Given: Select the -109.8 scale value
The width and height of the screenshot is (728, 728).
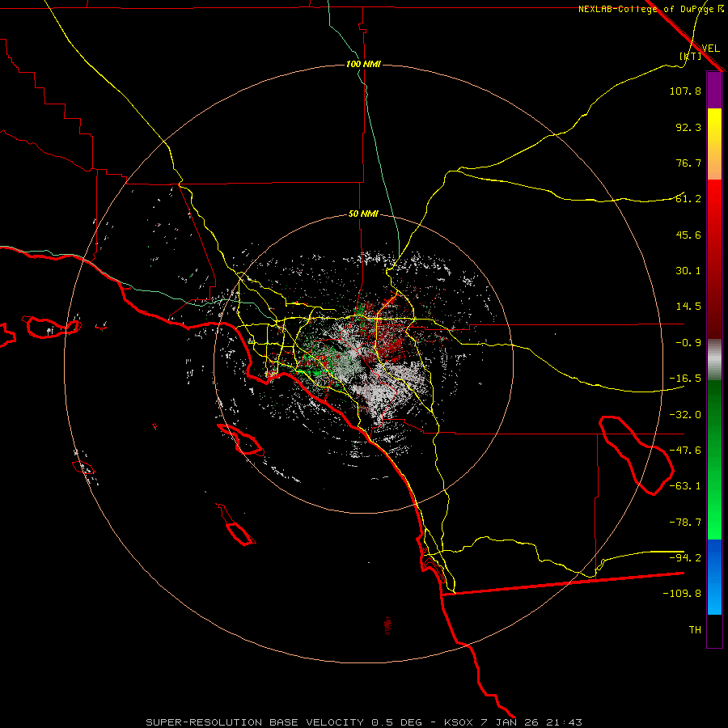Looking at the screenshot, I should 682,594.
